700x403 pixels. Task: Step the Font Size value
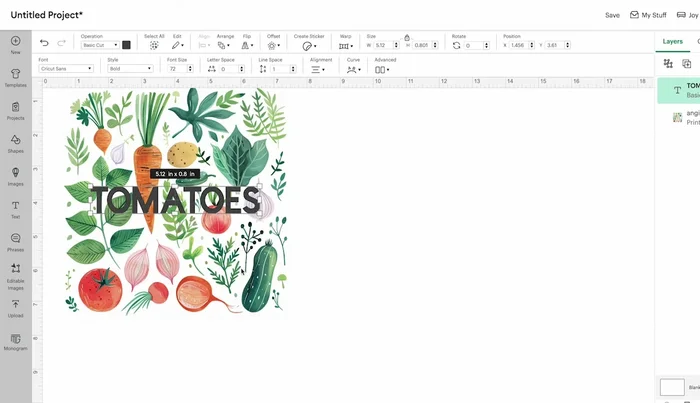click(190, 69)
